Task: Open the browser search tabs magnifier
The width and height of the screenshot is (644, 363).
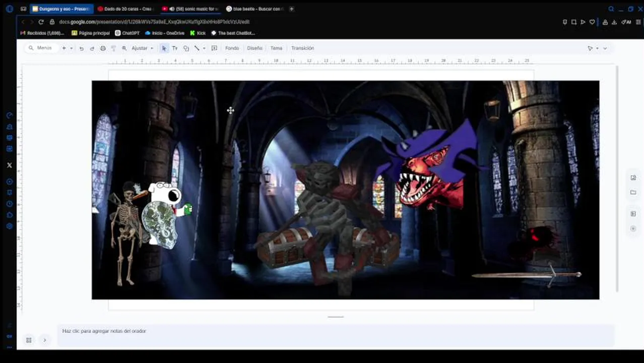Action: 611,9
